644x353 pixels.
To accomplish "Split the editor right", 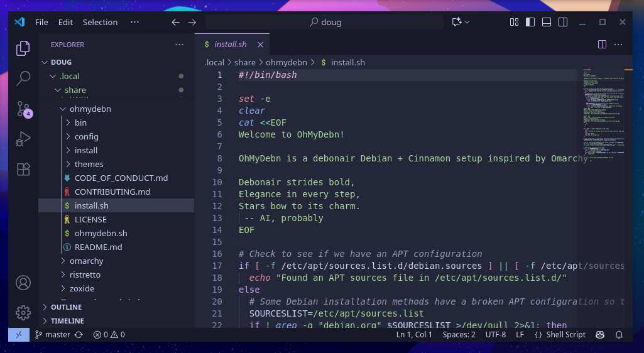I will (x=602, y=45).
